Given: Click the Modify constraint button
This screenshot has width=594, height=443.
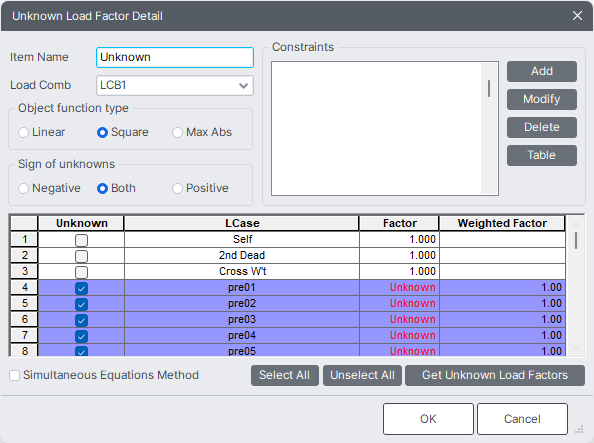Looking at the screenshot, I should pyautogui.click(x=542, y=99).
